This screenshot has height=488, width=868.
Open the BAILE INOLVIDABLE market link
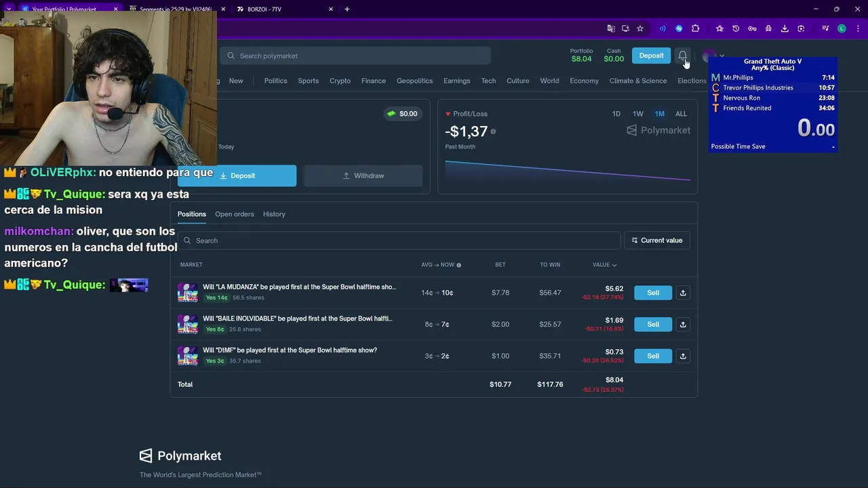[297, 319]
